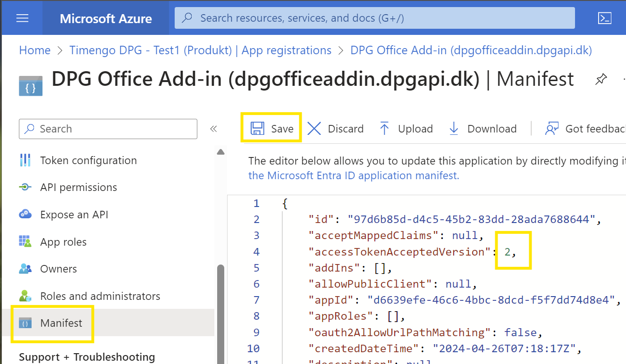Go to API permissions
The height and width of the screenshot is (364, 626).
(78, 187)
